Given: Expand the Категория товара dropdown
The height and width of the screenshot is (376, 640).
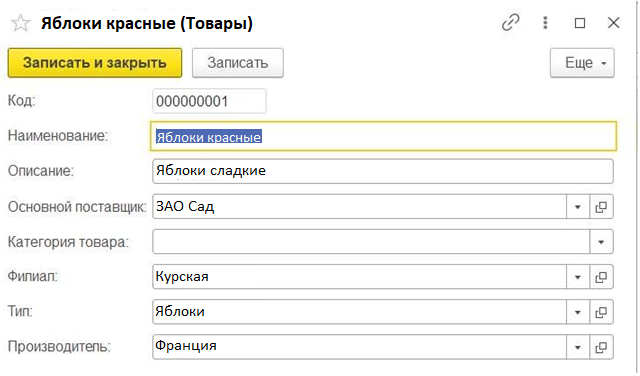Looking at the screenshot, I should tap(601, 242).
